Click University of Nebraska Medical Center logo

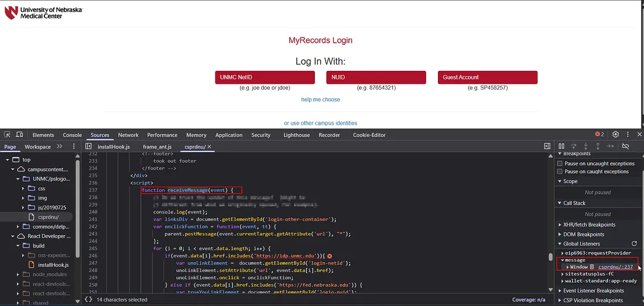pos(43,12)
